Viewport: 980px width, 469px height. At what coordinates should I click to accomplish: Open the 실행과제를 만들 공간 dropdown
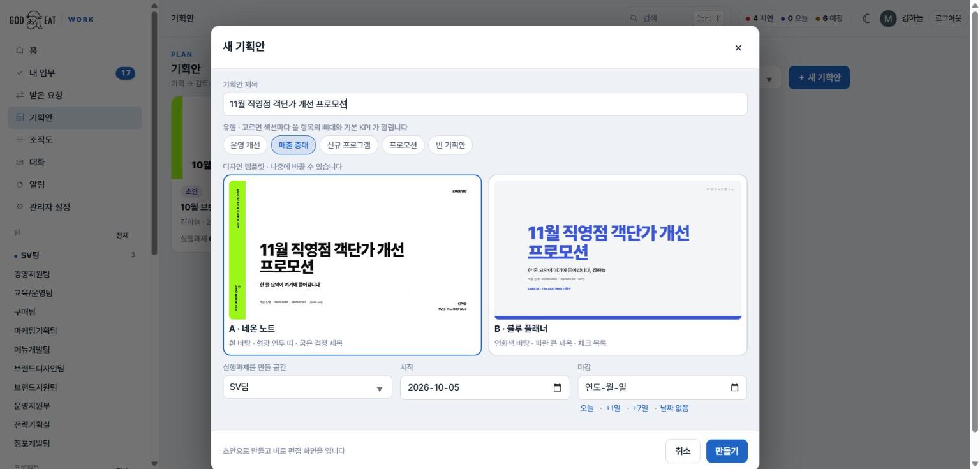tap(308, 387)
